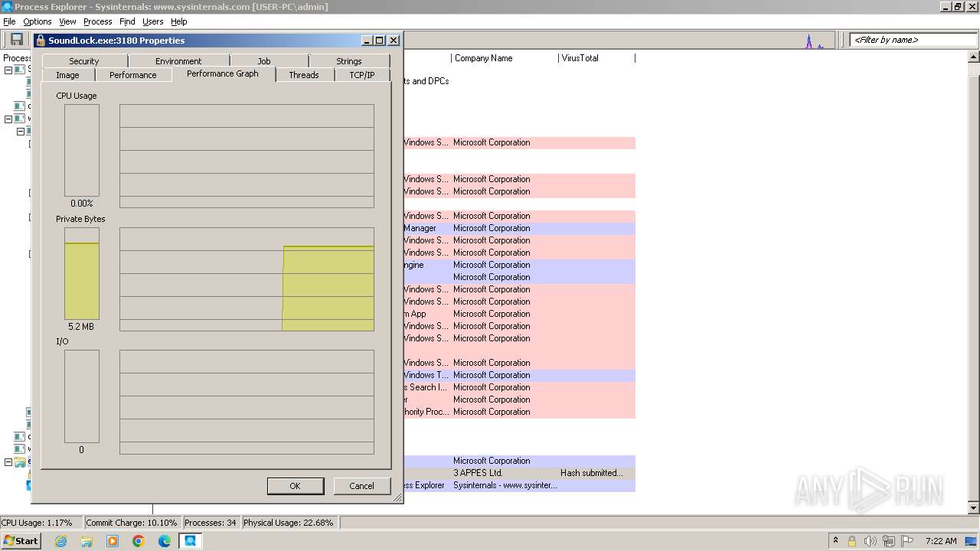Image resolution: width=980 pixels, height=551 pixels.
Task: Click Physical Usage 22.68% in status bar
Action: pyautogui.click(x=289, y=523)
